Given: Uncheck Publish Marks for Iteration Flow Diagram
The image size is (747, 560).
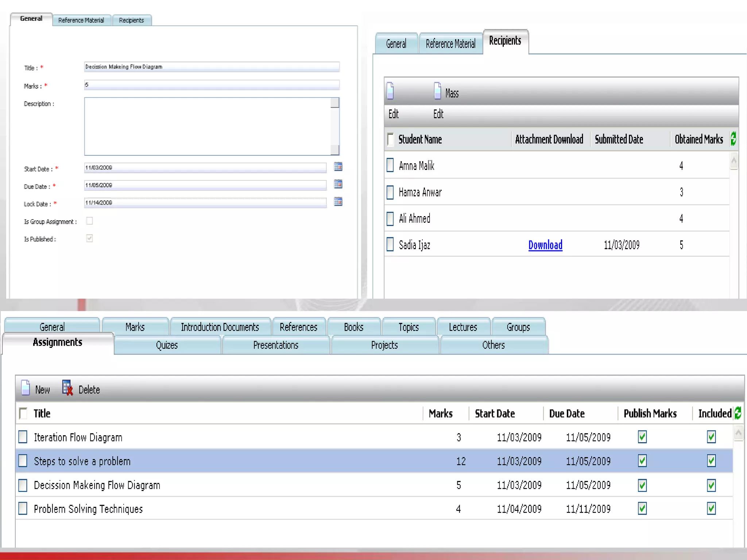Looking at the screenshot, I should pyautogui.click(x=642, y=437).
